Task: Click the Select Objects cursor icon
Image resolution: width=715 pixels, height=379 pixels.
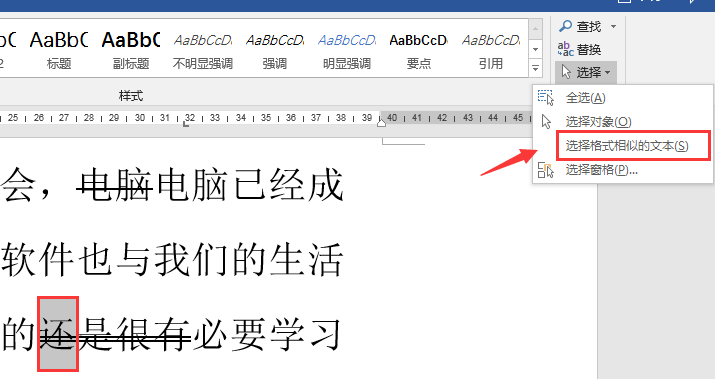Action: point(546,122)
